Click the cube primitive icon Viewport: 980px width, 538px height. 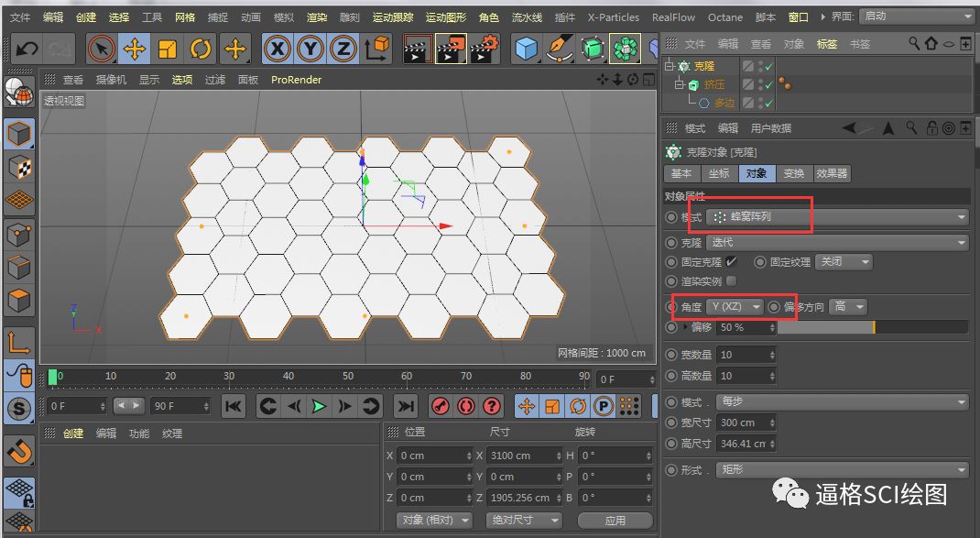coord(527,49)
